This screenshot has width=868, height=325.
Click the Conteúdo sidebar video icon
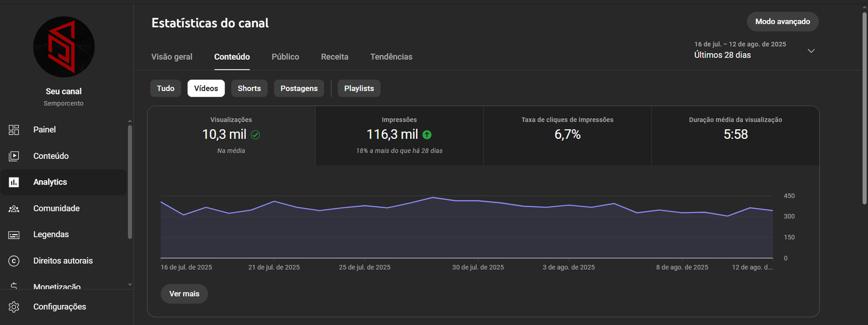click(14, 156)
